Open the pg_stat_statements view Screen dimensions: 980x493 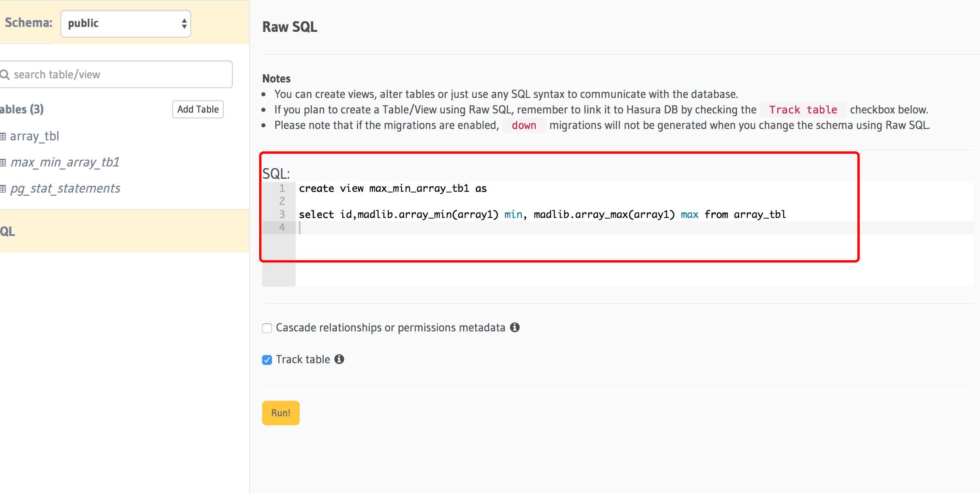click(65, 188)
